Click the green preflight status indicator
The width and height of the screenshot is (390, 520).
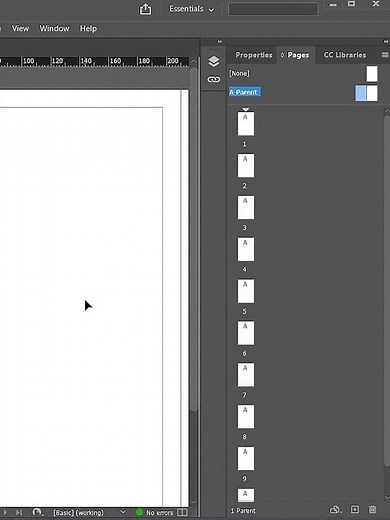tap(139, 512)
